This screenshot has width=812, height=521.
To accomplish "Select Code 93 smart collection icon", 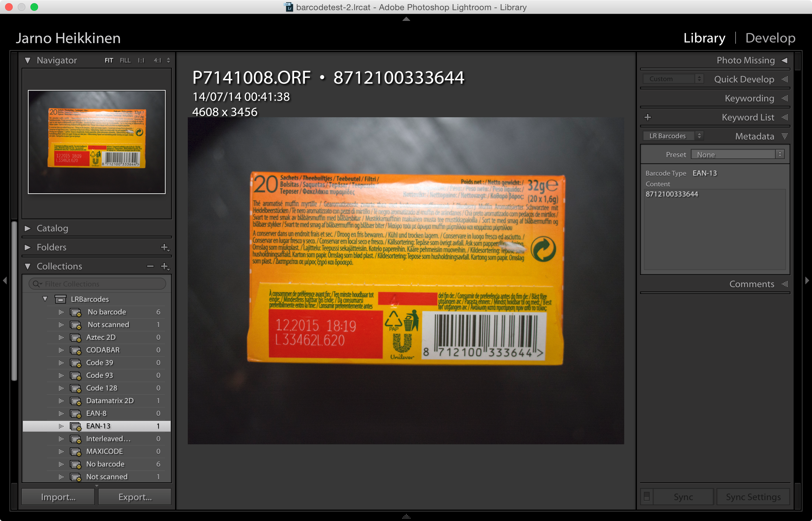I will (x=75, y=376).
